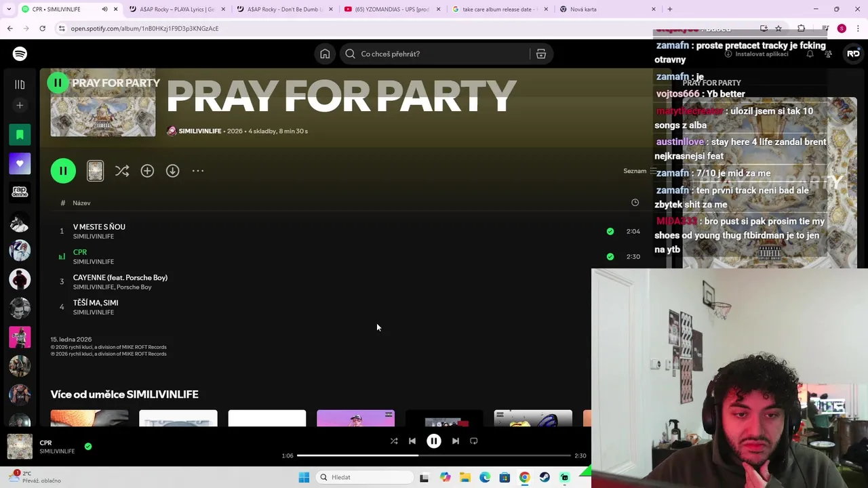Image resolution: width=868 pixels, height=488 pixels.
Task: Click the duration clock column header
Action: pyautogui.click(x=635, y=203)
